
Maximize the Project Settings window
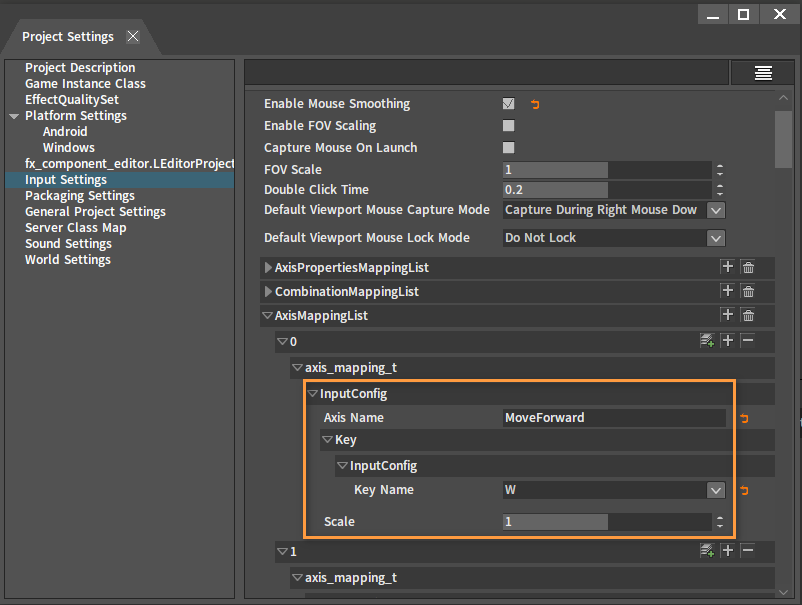(x=744, y=14)
